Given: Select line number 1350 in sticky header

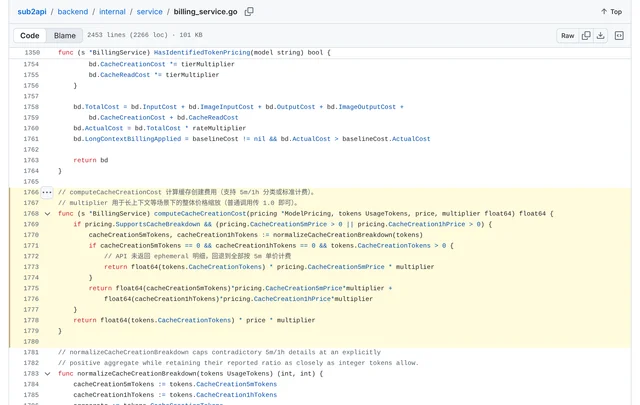Looking at the screenshot, I should tap(32, 53).
